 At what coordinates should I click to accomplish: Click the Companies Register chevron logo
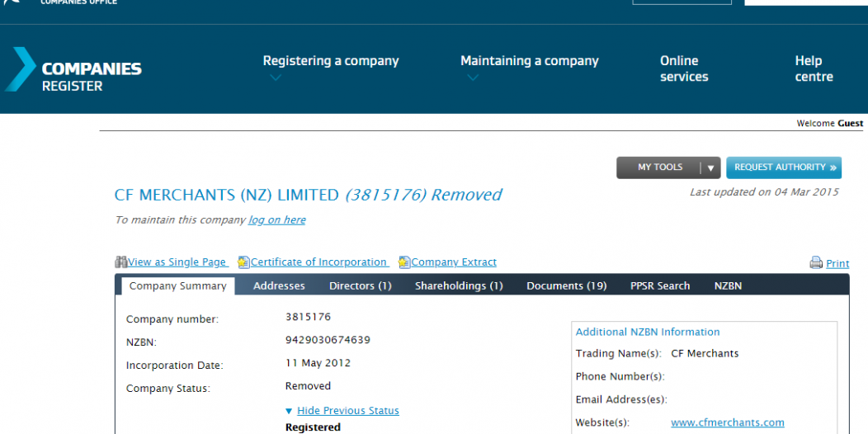click(21, 69)
